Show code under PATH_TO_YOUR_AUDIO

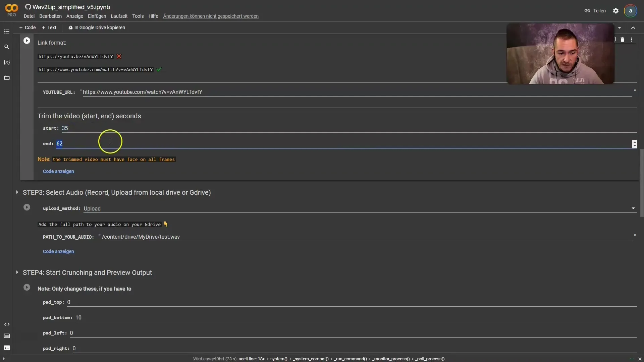(x=58, y=251)
